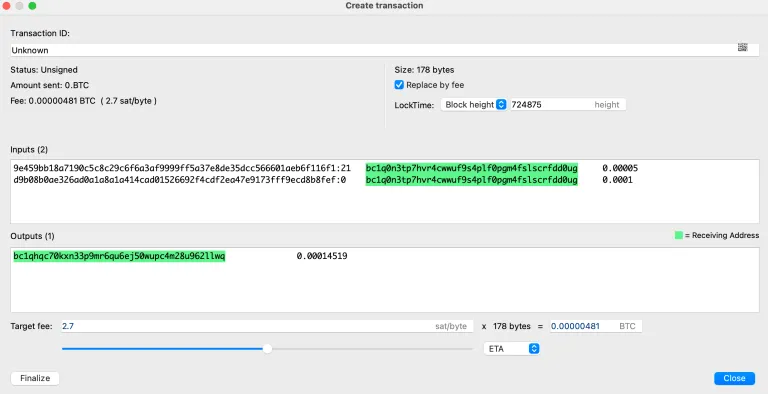The width and height of the screenshot is (768, 394).
Task: Click the Outputs (1) heading
Action: click(x=32, y=236)
